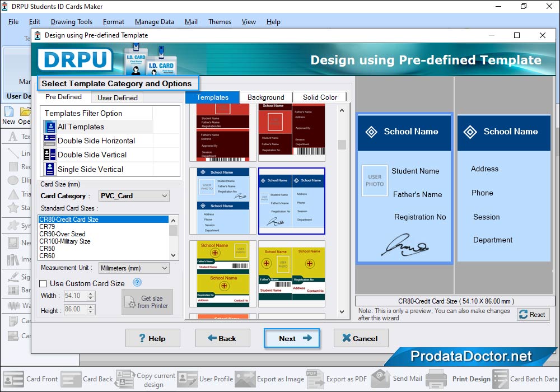The image size is (560, 392).
Task: Click the Export as Image icon
Action: point(245,379)
